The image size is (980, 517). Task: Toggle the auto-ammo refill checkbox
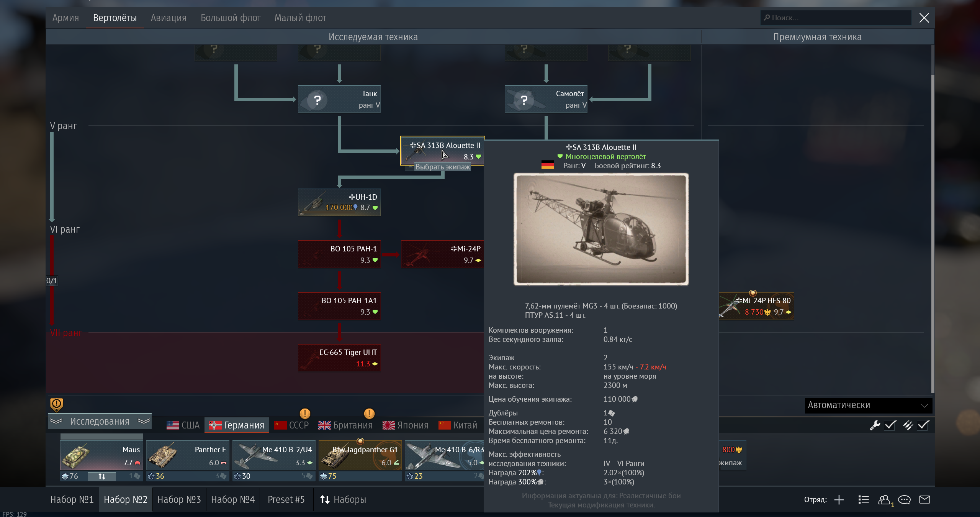923,425
